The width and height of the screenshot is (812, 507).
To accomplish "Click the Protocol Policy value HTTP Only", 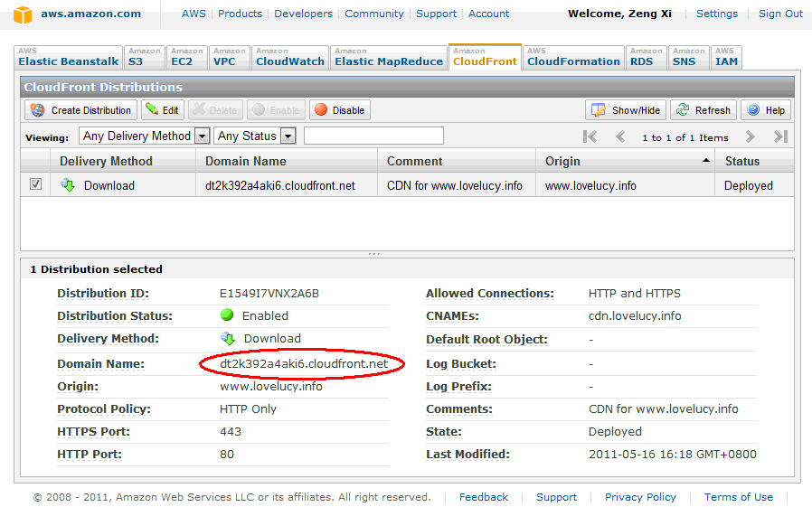I will pos(248,408).
